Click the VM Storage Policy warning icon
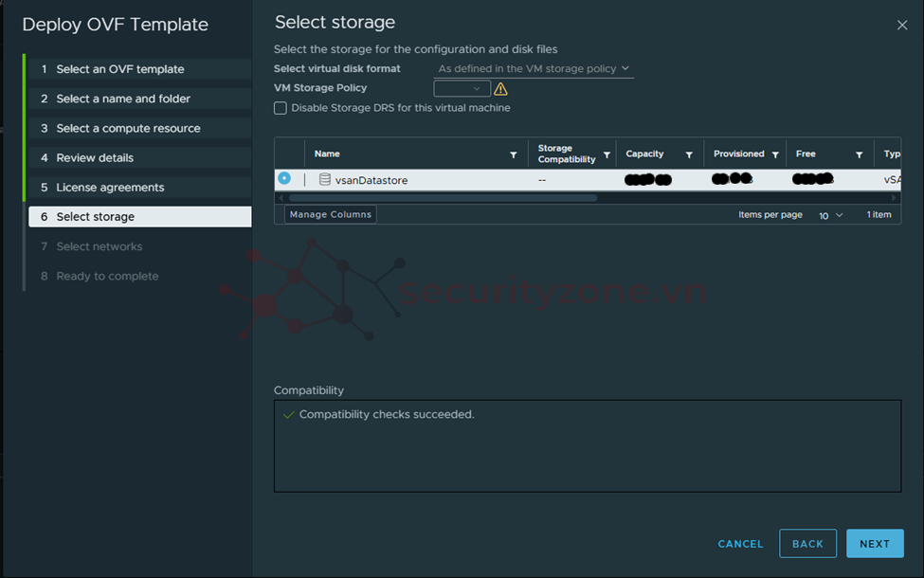This screenshot has height=578, width=924. [x=500, y=89]
